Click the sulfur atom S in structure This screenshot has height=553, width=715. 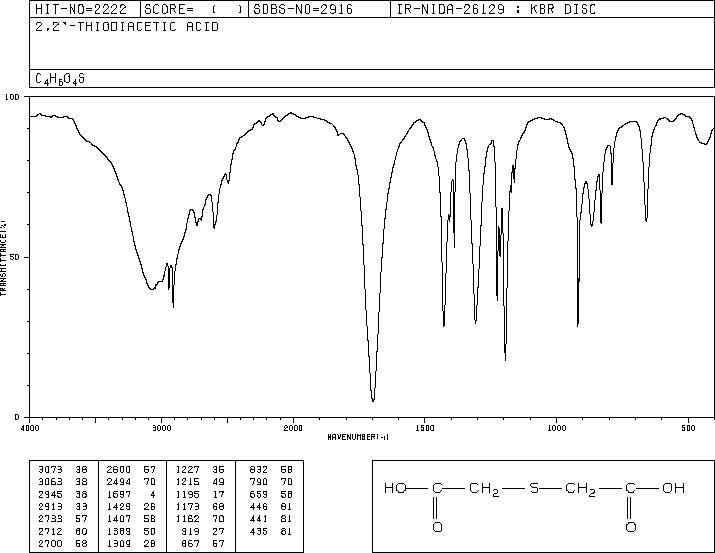(x=534, y=488)
